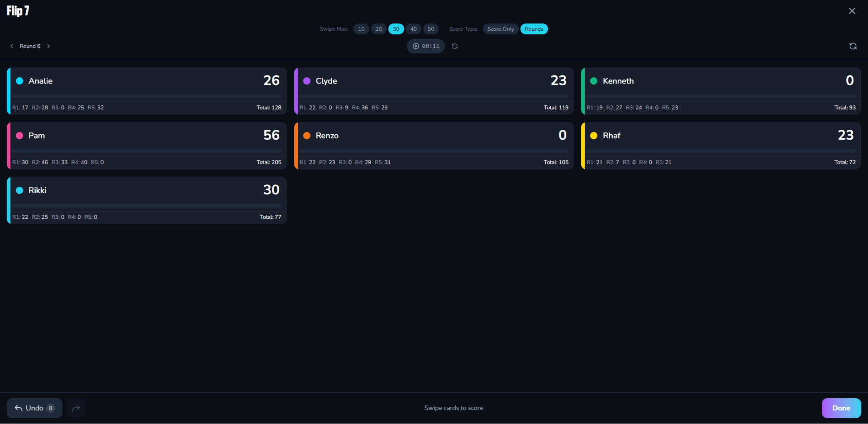Select the 40 Swipe Max option
This screenshot has width=868, height=424.
[413, 28]
